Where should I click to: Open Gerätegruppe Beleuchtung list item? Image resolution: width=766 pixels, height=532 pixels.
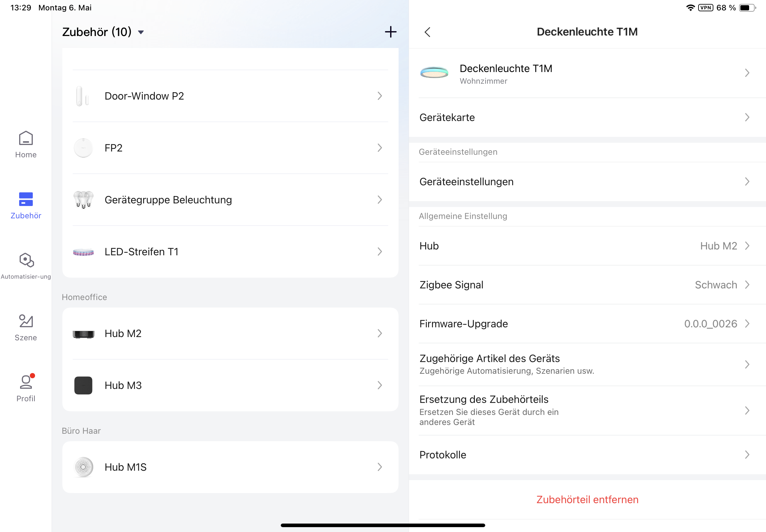(230, 200)
